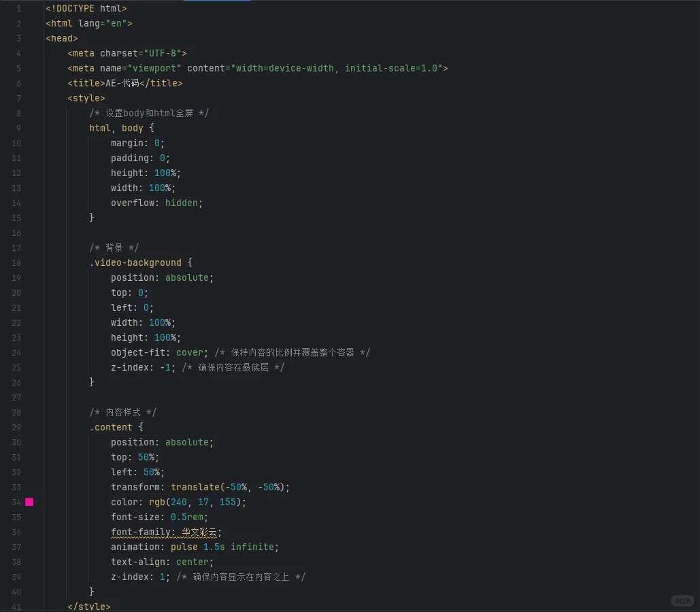Click the top: 0; declaration

[x=130, y=292]
